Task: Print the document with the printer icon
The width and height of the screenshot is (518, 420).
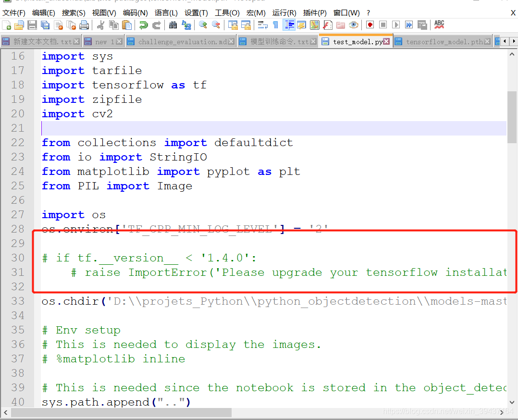Action: click(x=84, y=25)
